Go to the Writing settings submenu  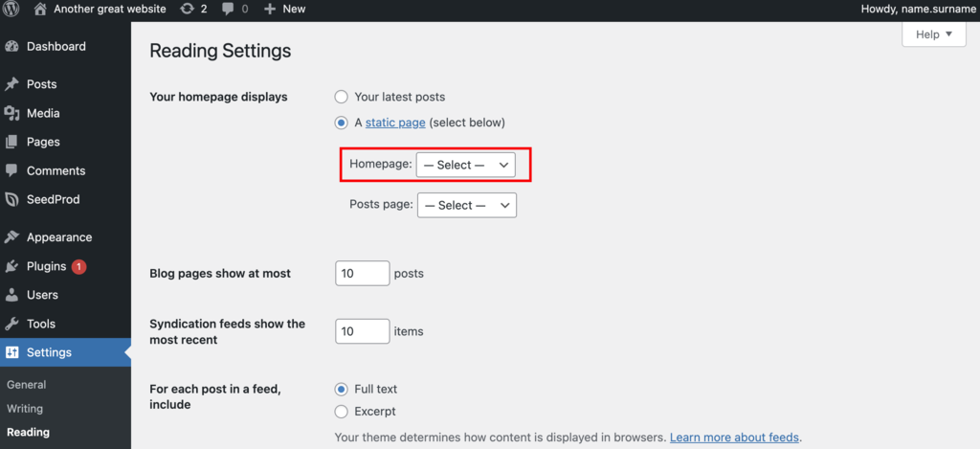pos(25,409)
